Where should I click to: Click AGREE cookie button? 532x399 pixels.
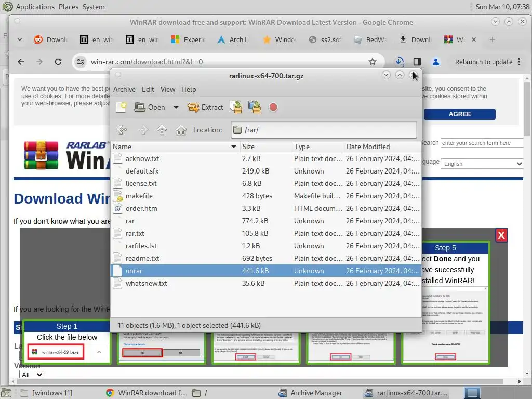point(459,114)
